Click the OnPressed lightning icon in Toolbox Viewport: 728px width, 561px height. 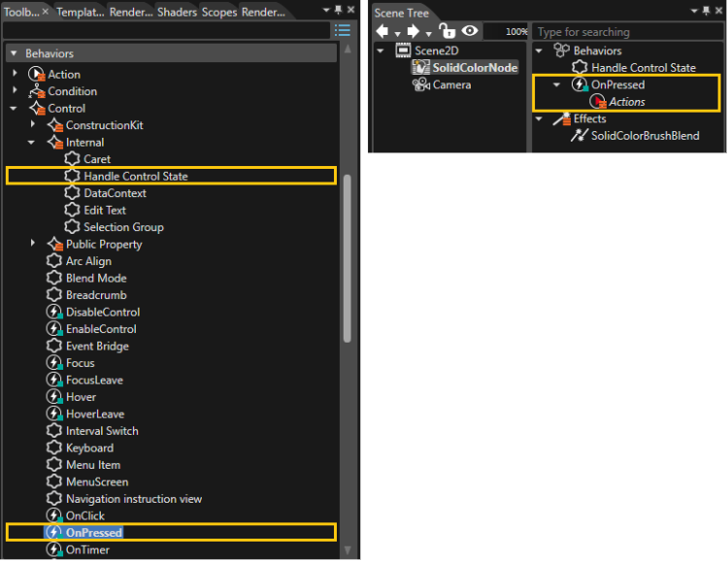[54, 532]
